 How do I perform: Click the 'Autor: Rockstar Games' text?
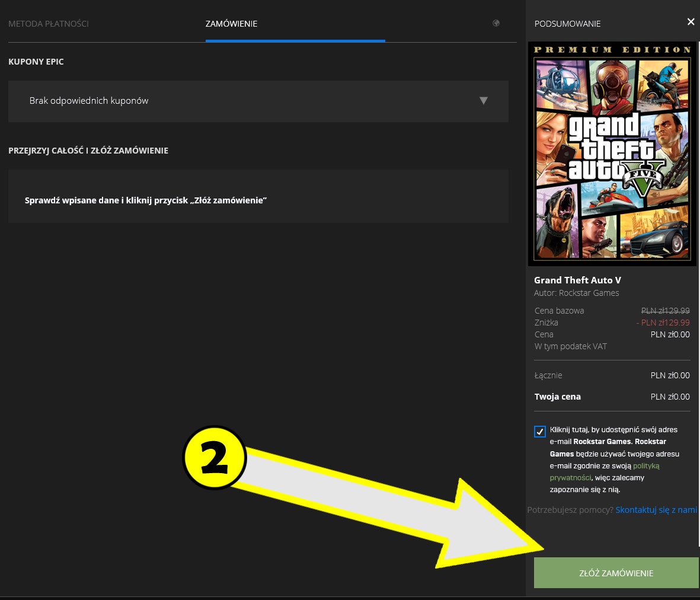576,293
